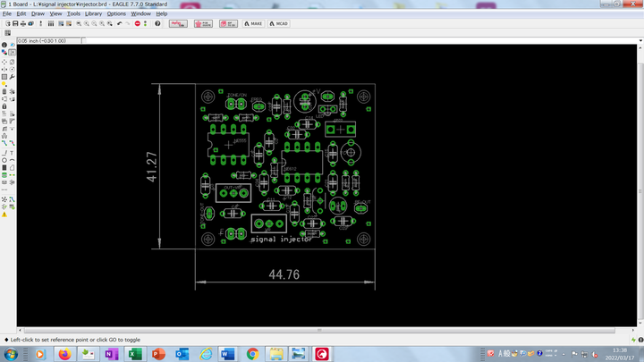Viewport: 644px width, 362px height.
Task: Open Firefox from the taskbar
Action: click(x=64, y=354)
